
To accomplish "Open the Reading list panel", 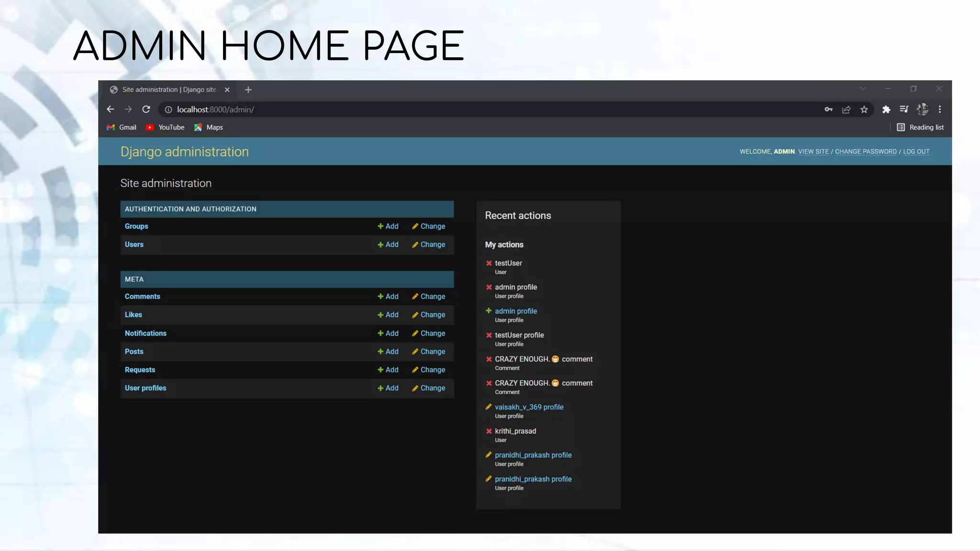I will (920, 127).
